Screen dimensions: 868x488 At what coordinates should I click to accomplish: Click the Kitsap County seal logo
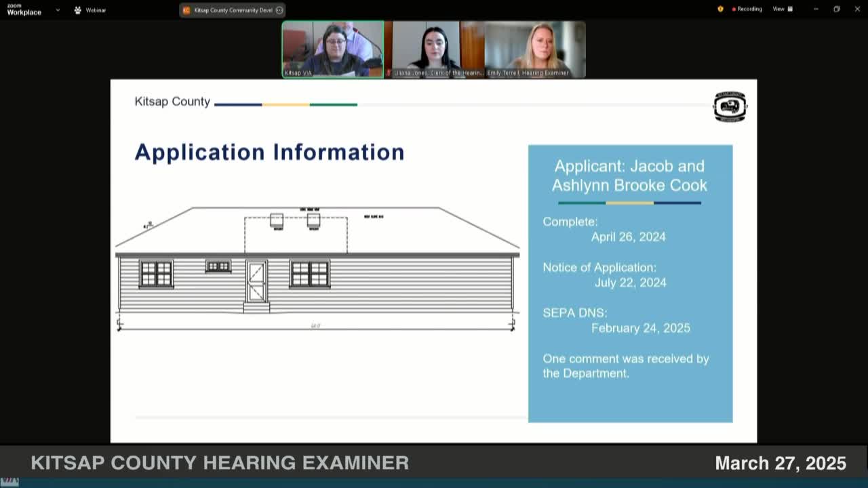[730, 106]
